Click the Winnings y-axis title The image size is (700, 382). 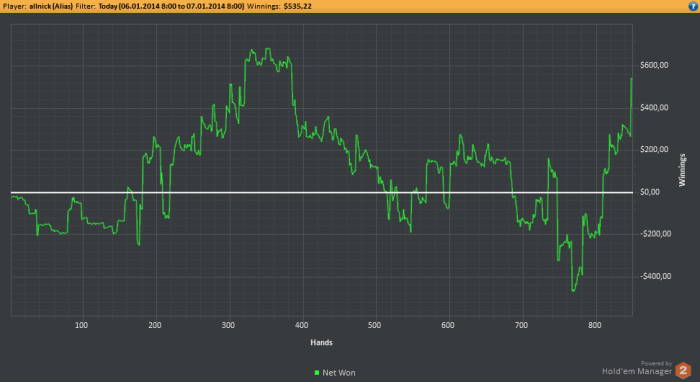pyautogui.click(x=682, y=170)
